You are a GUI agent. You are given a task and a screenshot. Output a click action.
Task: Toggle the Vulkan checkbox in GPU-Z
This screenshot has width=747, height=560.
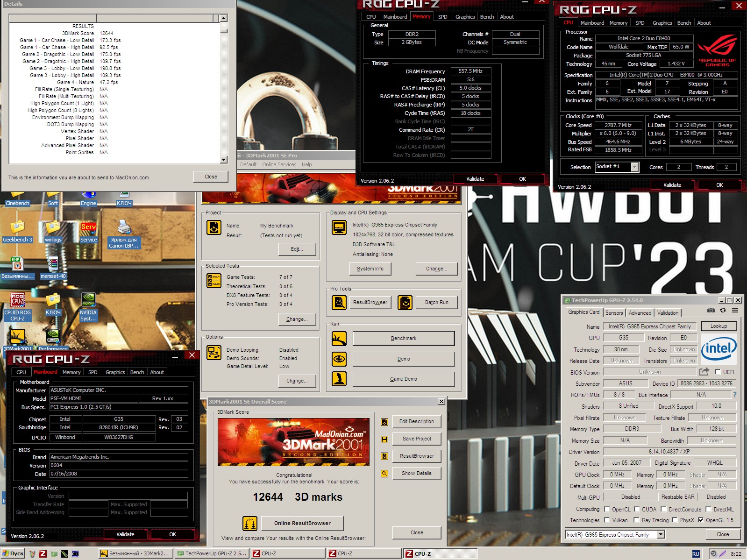tap(607, 520)
